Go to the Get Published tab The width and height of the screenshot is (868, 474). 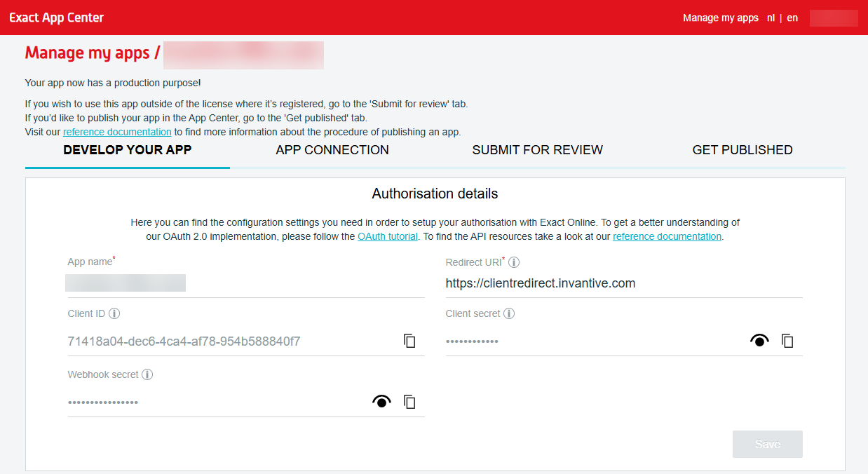742,150
